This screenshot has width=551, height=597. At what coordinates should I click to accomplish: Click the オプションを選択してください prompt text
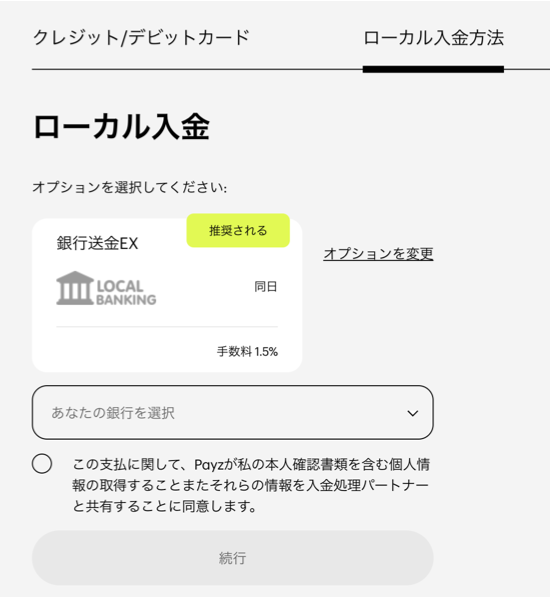129,187
